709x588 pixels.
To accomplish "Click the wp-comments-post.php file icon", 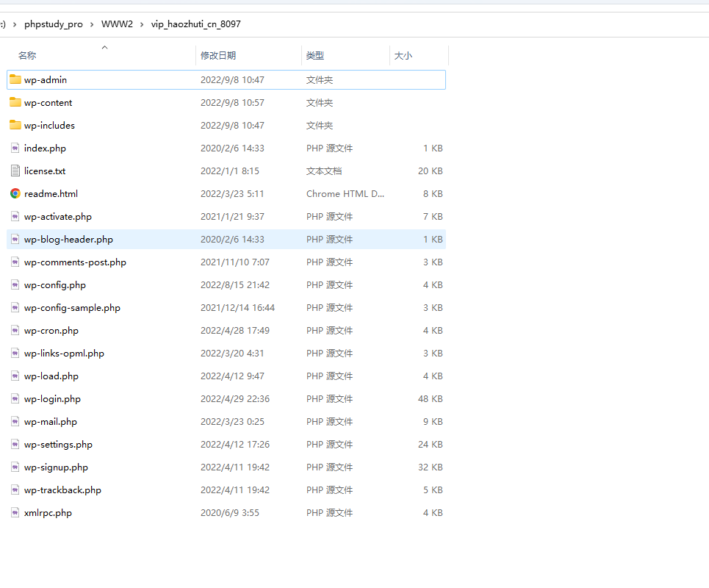I will pyautogui.click(x=15, y=262).
